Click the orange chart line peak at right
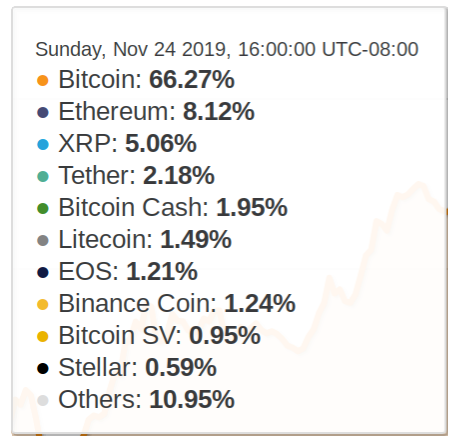Viewport: 457px width, 446px height. click(419, 184)
